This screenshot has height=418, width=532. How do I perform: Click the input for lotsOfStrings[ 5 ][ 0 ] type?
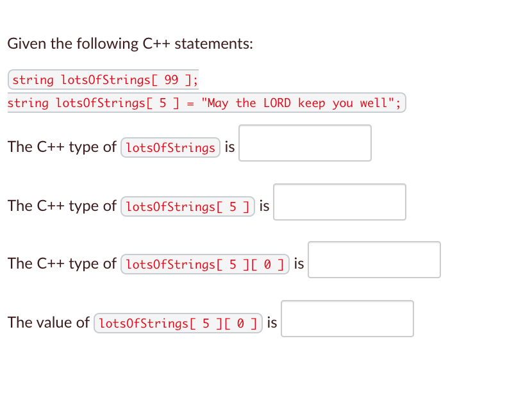click(x=374, y=260)
